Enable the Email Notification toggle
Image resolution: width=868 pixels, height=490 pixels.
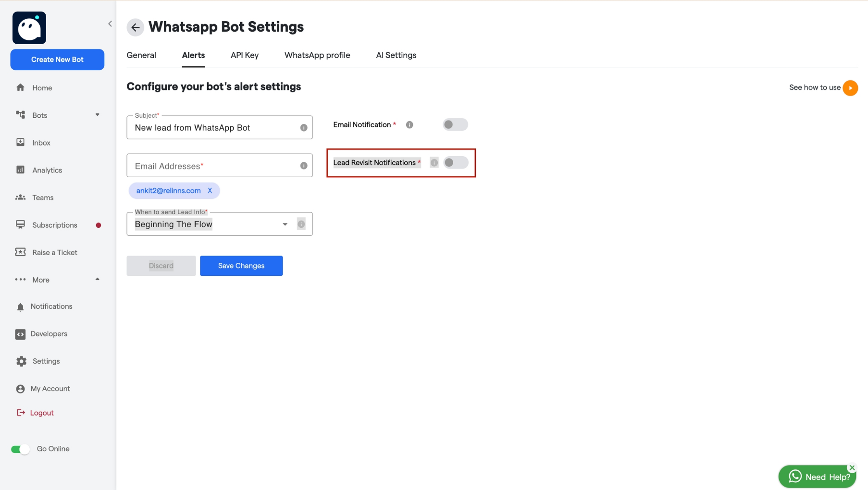point(455,125)
